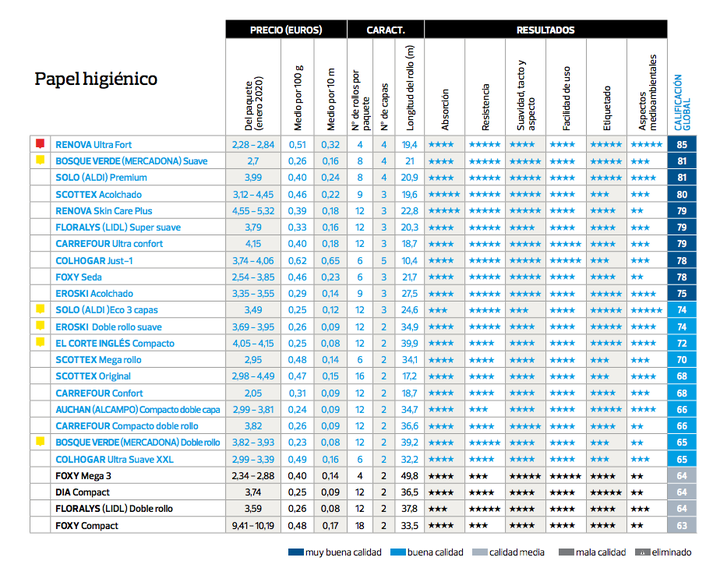This screenshot has width=720, height=568.
Task: Open RENOVA Skin Care Plus product name
Action: [x=104, y=211]
